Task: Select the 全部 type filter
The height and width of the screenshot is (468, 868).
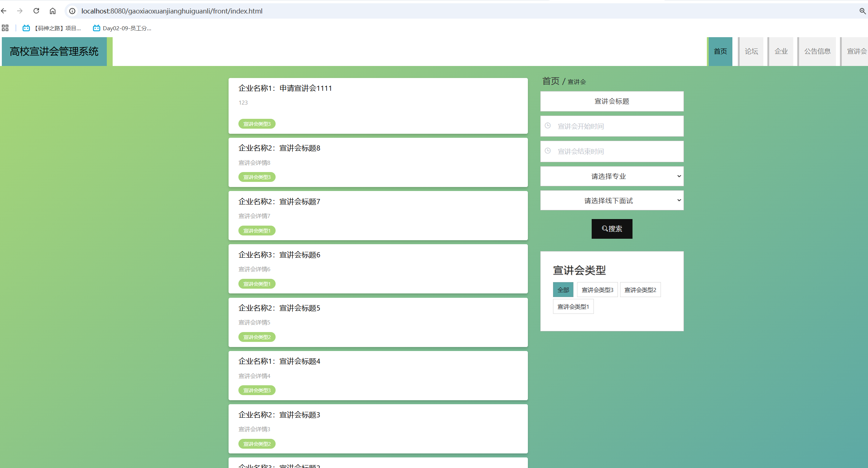Action: [x=563, y=290]
